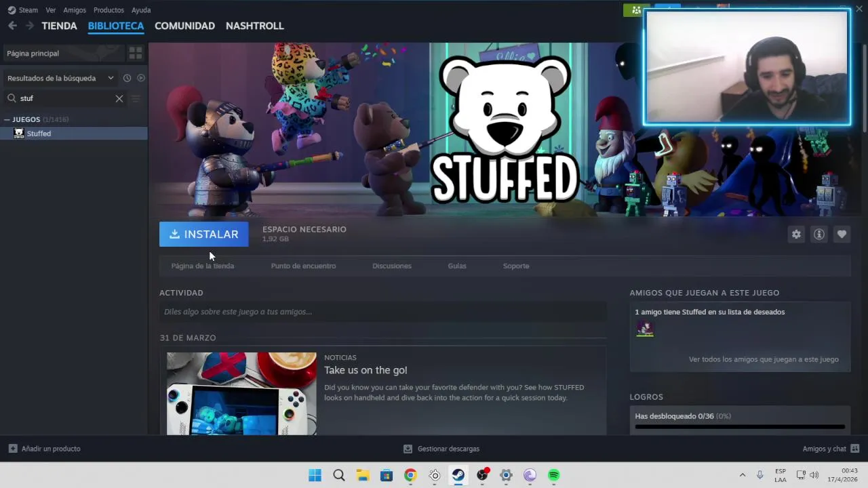Open File Explorer from taskbar
This screenshot has height=488, width=868.
[363, 475]
